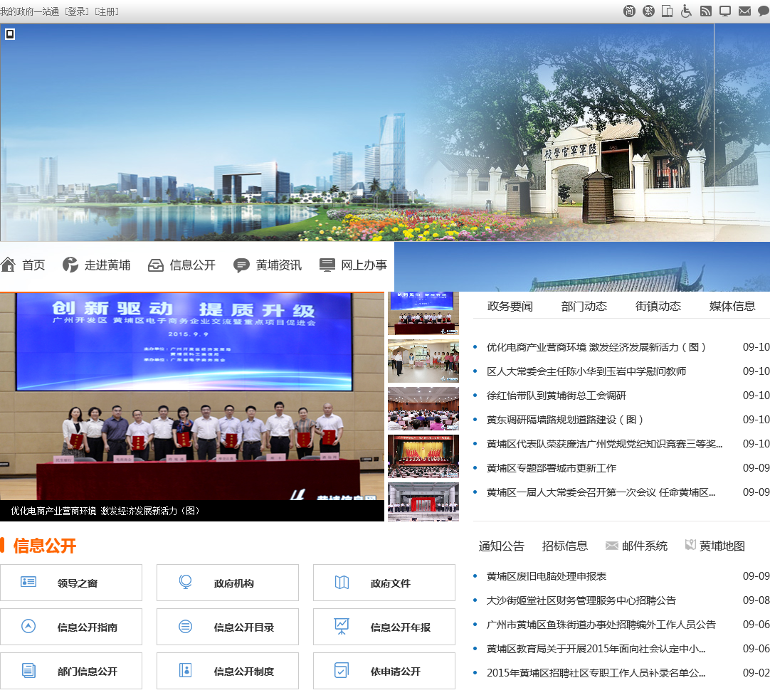The image size is (770, 700).
Task: Open the RSS feed icon
Action: pyautogui.click(x=706, y=11)
